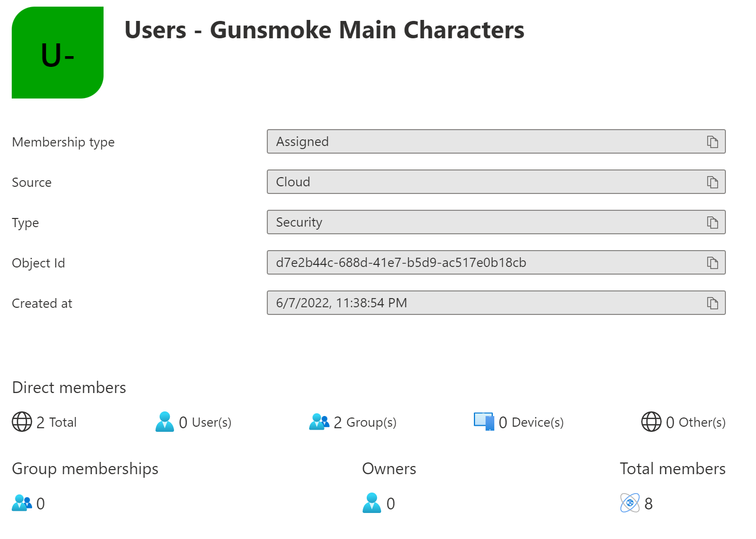Copy the Membership type value
Image resolution: width=756 pixels, height=539 pixels.
[x=713, y=141]
